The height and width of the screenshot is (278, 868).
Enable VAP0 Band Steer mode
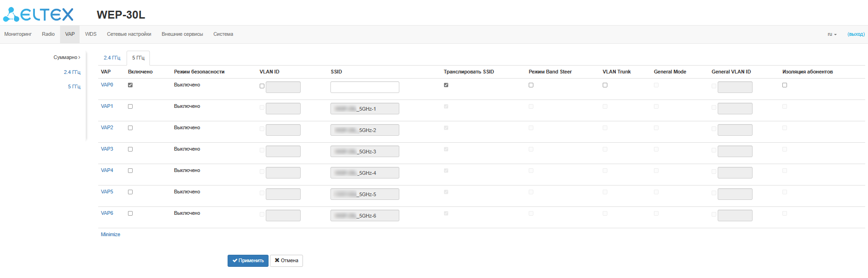(x=531, y=85)
